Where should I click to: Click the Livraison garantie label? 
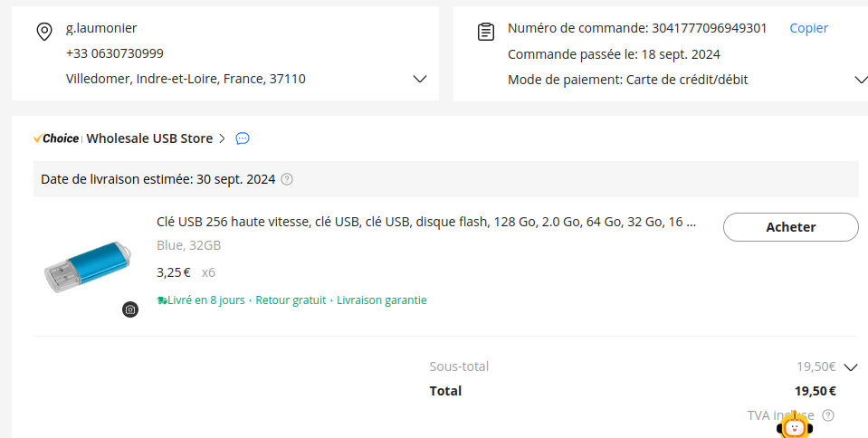pos(381,300)
